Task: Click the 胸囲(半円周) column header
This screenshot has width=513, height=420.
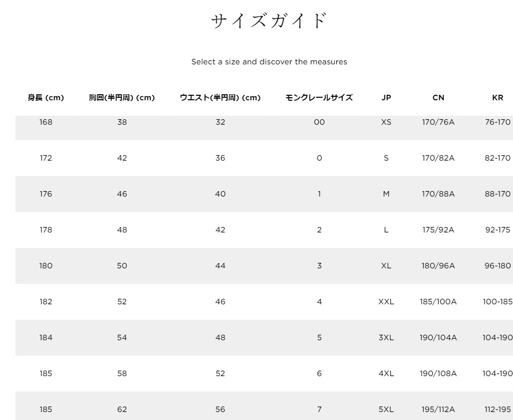Action: click(x=122, y=98)
